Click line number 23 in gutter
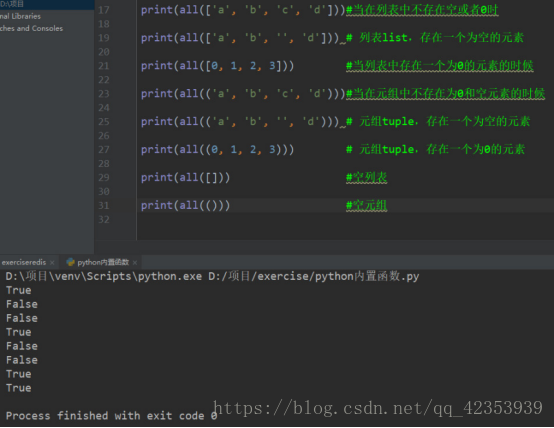This screenshot has width=554, height=428. click(104, 94)
